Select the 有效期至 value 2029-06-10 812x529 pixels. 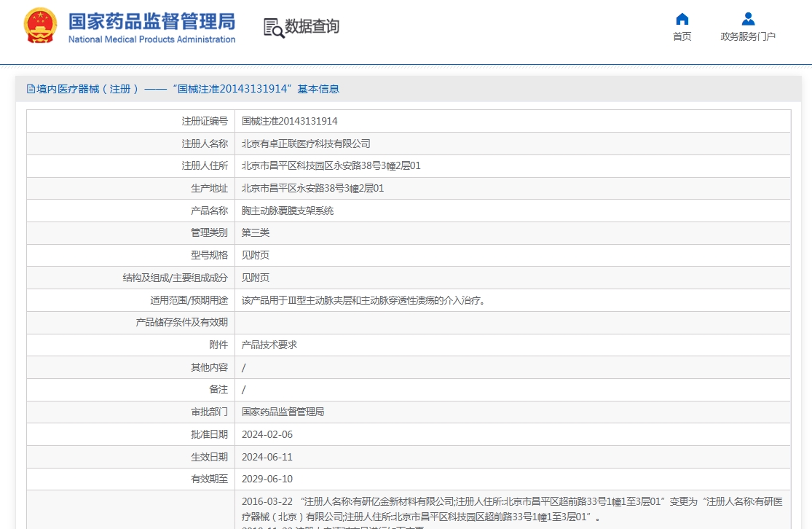pos(267,479)
